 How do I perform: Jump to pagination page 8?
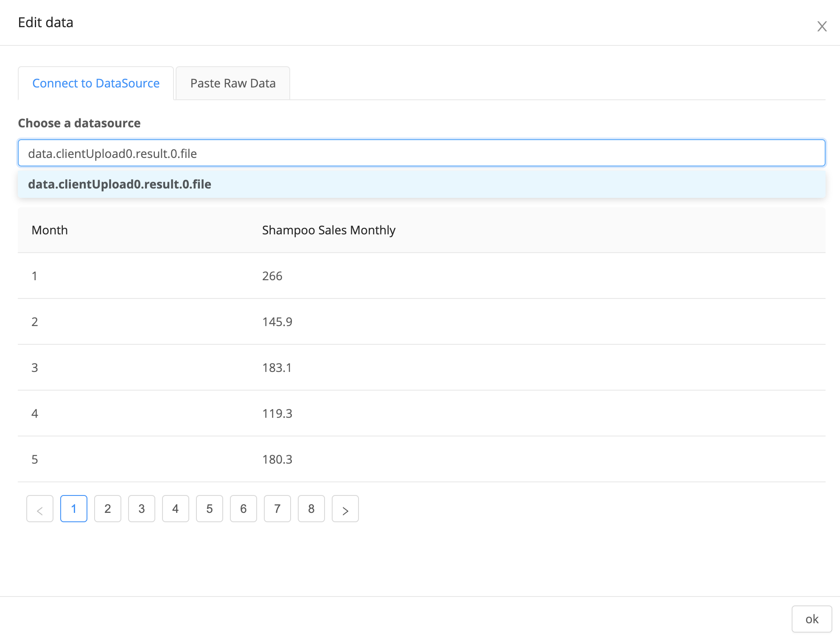311,509
